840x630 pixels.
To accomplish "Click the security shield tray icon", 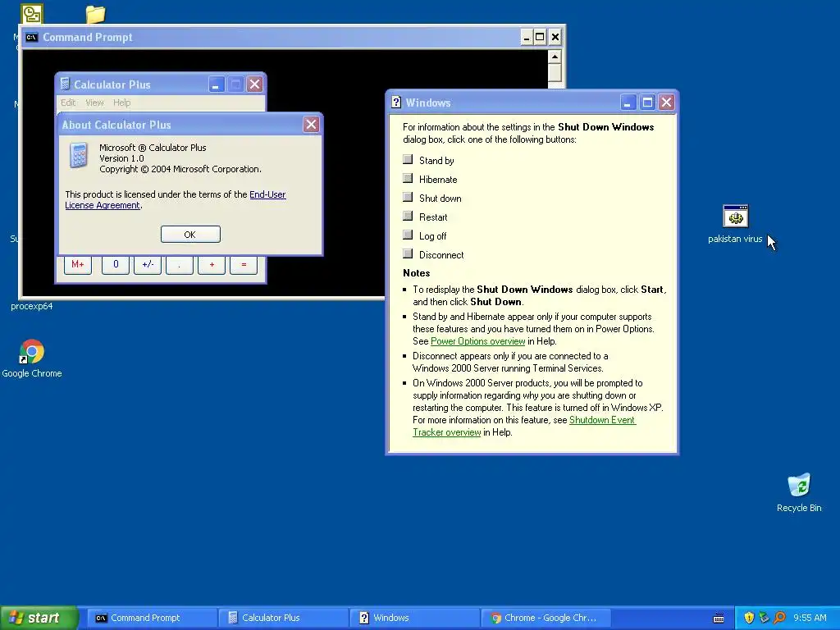I will [x=749, y=618].
